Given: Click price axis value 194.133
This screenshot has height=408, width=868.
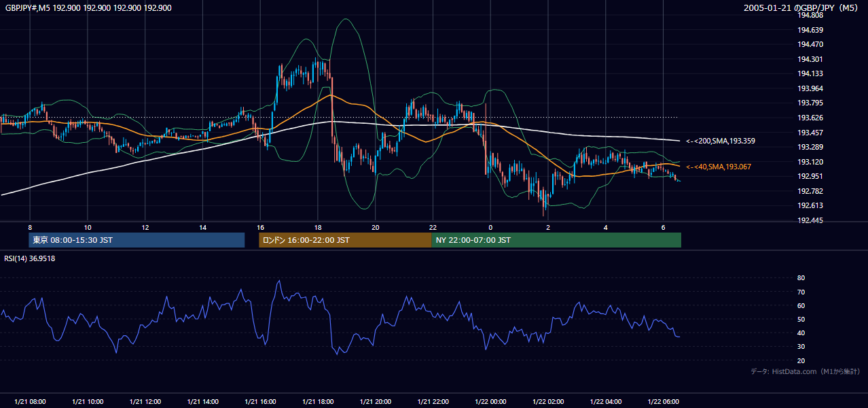Looking at the screenshot, I should tap(810, 73).
